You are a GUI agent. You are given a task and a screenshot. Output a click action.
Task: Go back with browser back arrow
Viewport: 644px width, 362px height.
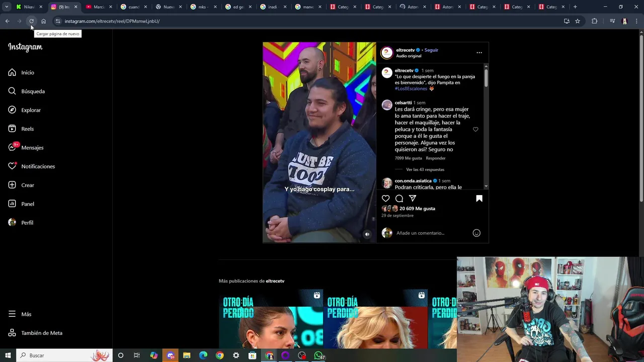click(7, 21)
